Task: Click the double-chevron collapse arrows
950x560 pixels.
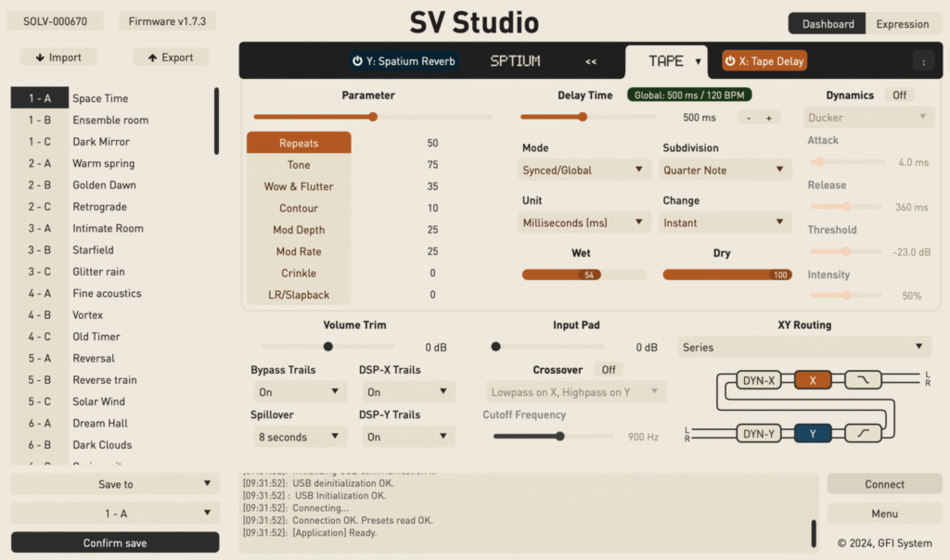Action: (x=591, y=61)
